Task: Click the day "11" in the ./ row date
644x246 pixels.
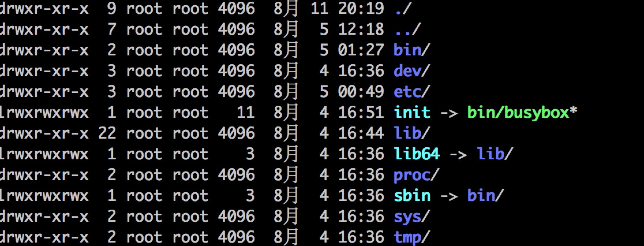Action: click(x=319, y=9)
